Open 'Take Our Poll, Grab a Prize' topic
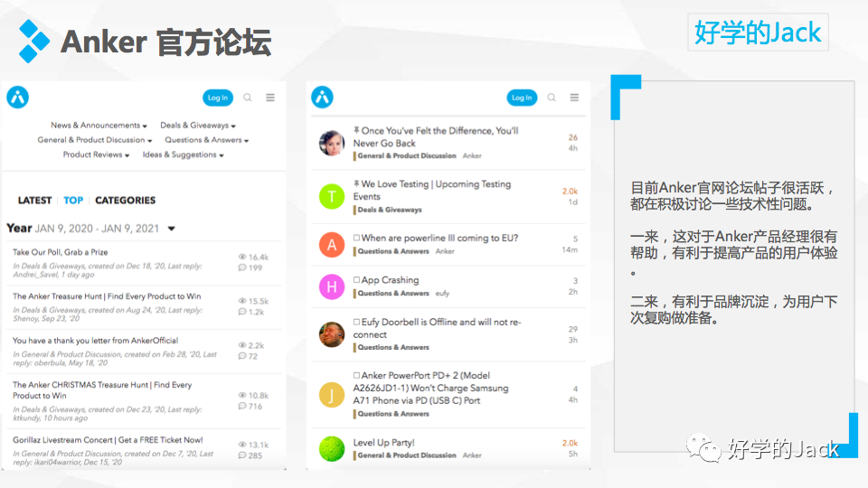This screenshot has width=868, height=488. click(61, 252)
